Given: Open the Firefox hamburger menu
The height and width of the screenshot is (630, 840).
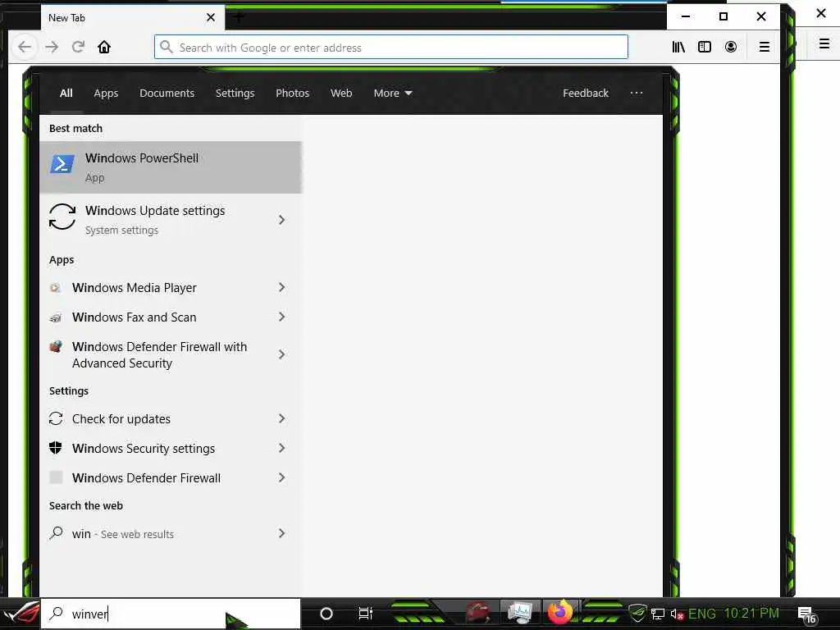Looking at the screenshot, I should coord(765,47).
